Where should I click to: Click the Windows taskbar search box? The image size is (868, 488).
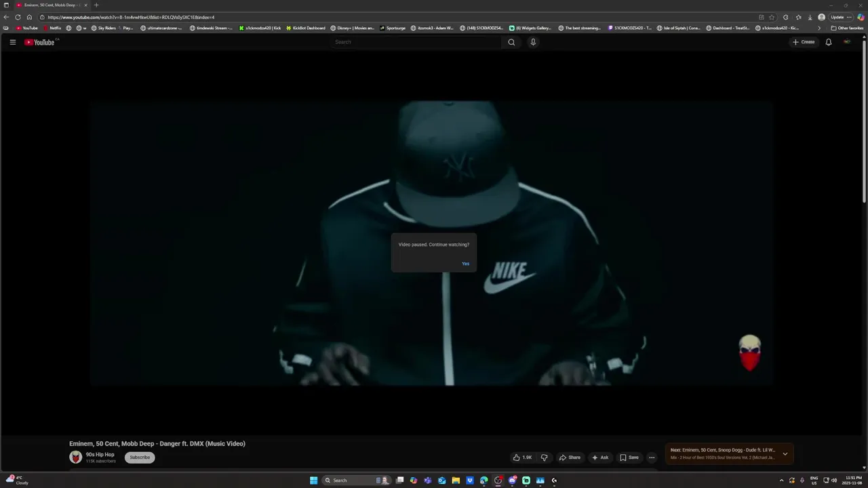[x=355, y=481]
